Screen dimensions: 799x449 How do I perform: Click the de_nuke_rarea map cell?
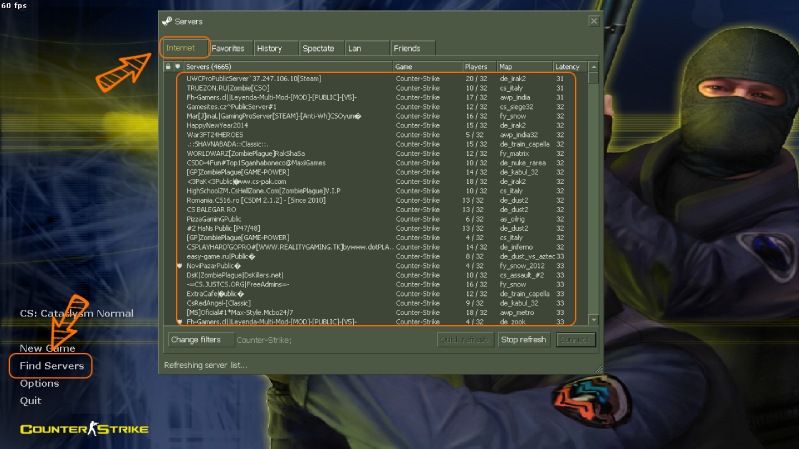(x=523, y=163)
